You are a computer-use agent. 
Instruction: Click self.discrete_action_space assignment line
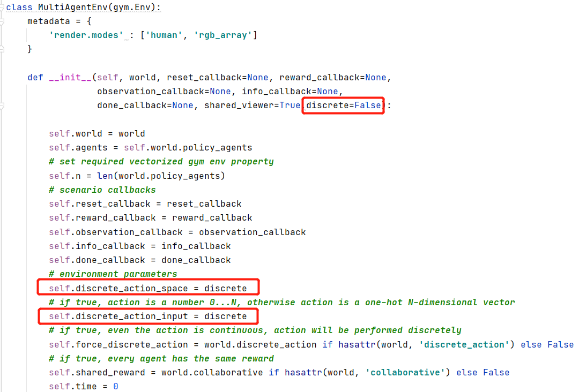[x=147, y=288]
